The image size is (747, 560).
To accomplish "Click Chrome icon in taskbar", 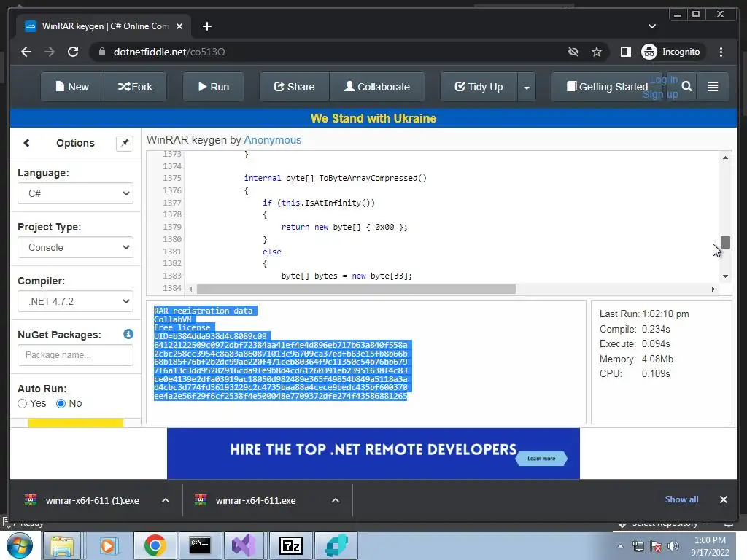I will (155, 545).
